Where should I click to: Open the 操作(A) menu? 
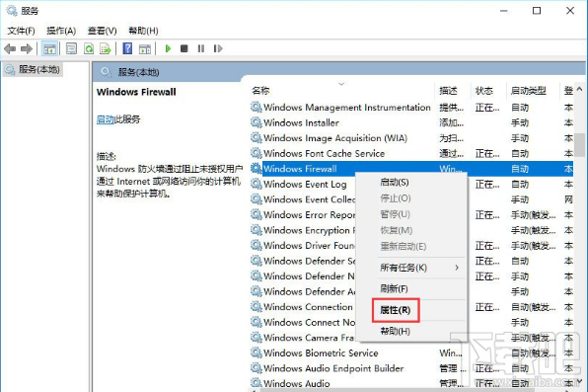coord(61,31)
